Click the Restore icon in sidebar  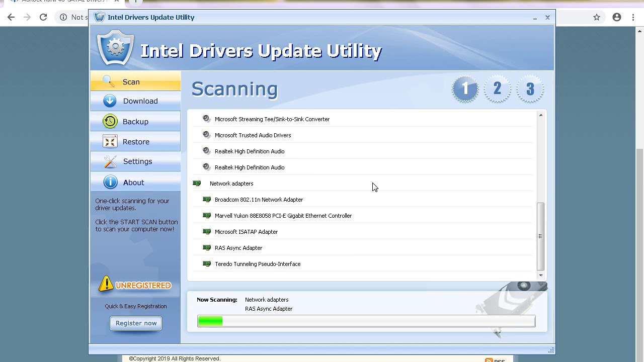110,141
